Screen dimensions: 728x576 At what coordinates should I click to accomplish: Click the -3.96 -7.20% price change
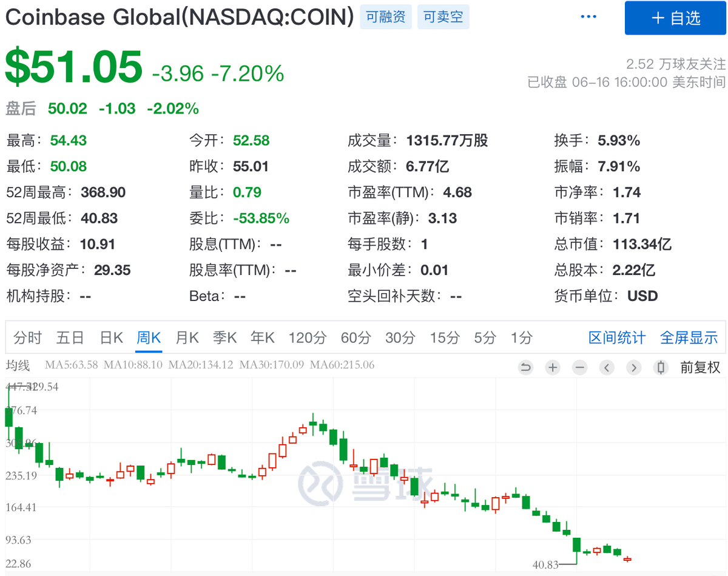coord(218,73)
